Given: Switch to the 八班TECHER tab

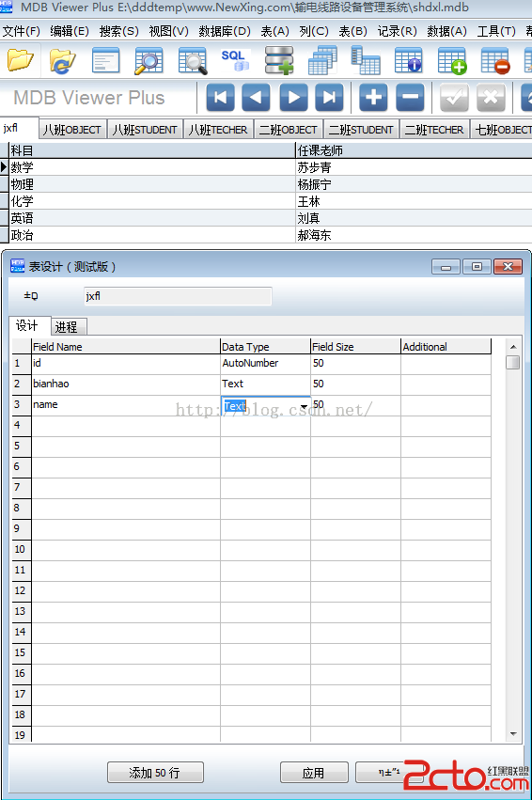Looking at the screenshot, I should click(x=218, y=130).
